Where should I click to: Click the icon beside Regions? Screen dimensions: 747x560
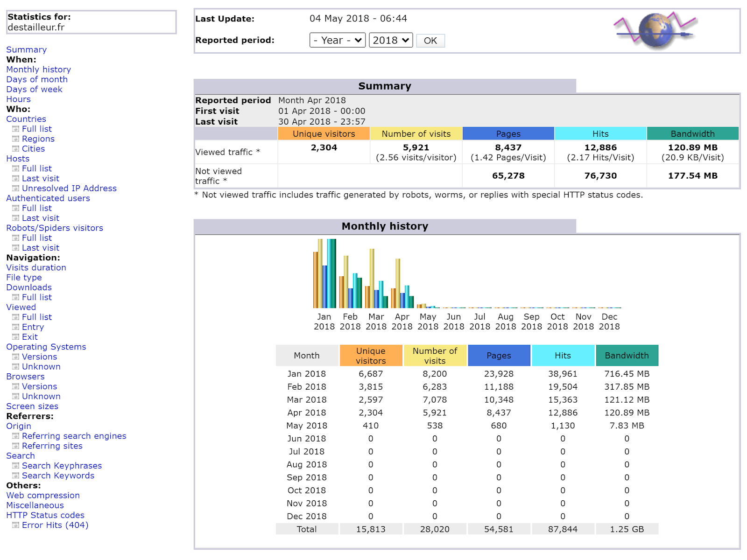pyautogui.click(x=15, y=139)
